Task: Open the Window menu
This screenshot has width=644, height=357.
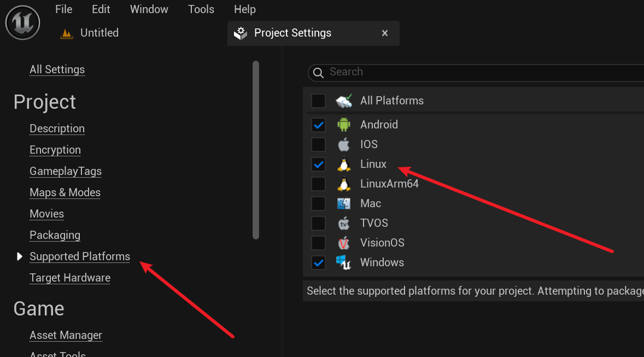Action: [x=149, y=9]
